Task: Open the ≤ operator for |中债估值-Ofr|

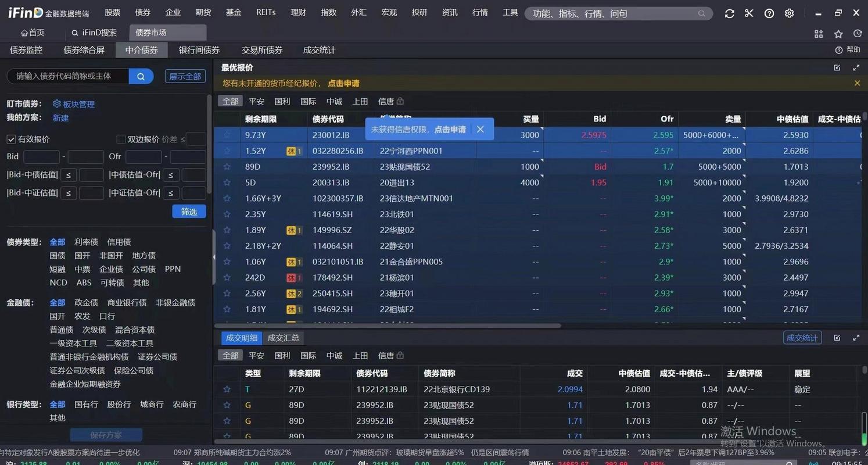Action: click(x=171, y=175)
